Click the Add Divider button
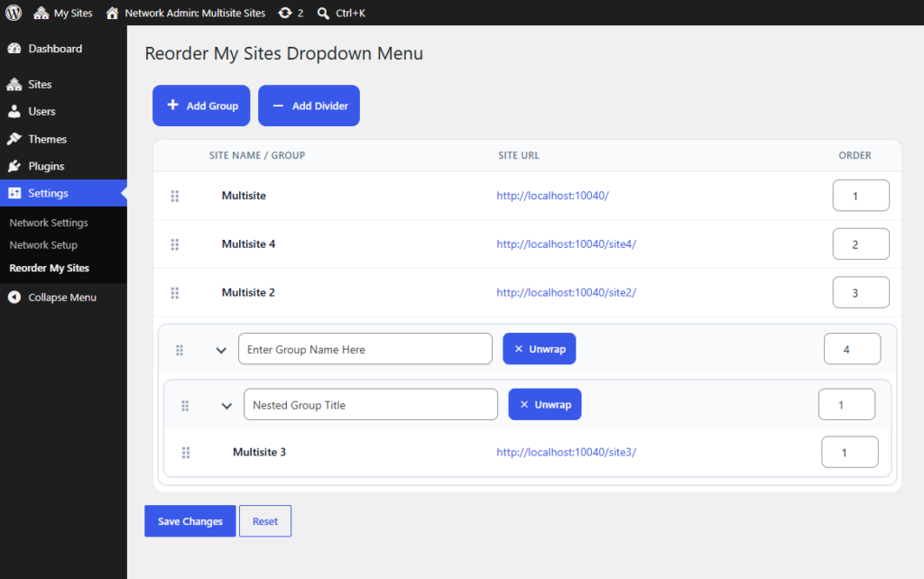 click(x=309, y=106)
